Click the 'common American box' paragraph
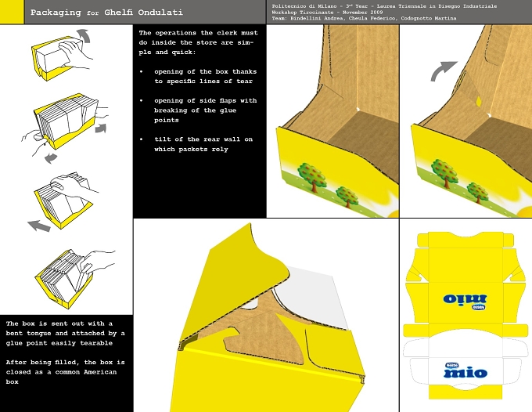This screenshot has height=412, width=532. tap(65, 372)
